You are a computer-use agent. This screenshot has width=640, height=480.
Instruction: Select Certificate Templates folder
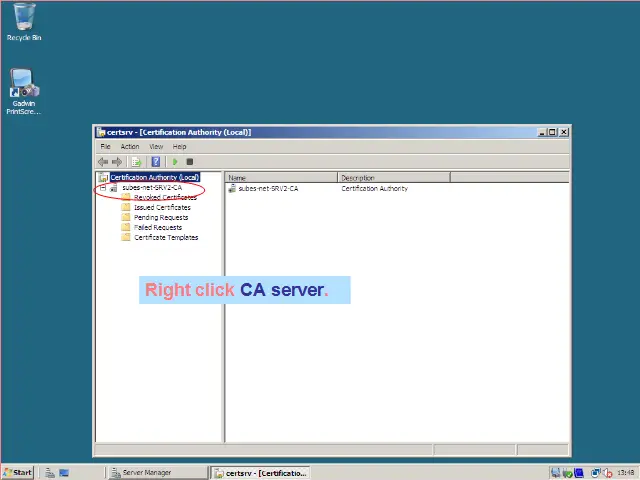pos(166,237)
